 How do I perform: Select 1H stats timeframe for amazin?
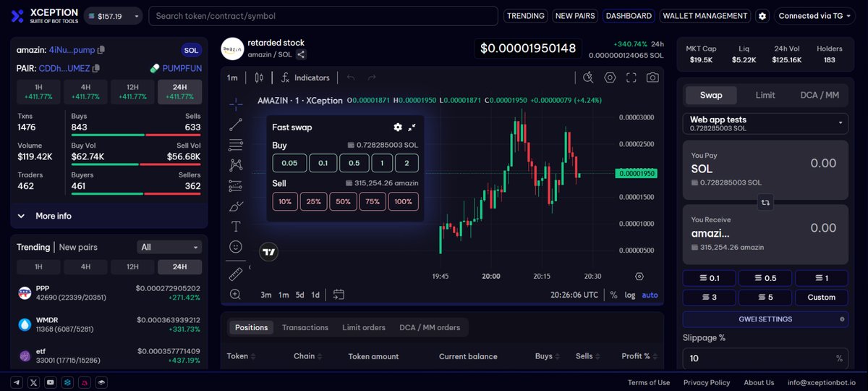pyautogui.click(x=38, y=91)
